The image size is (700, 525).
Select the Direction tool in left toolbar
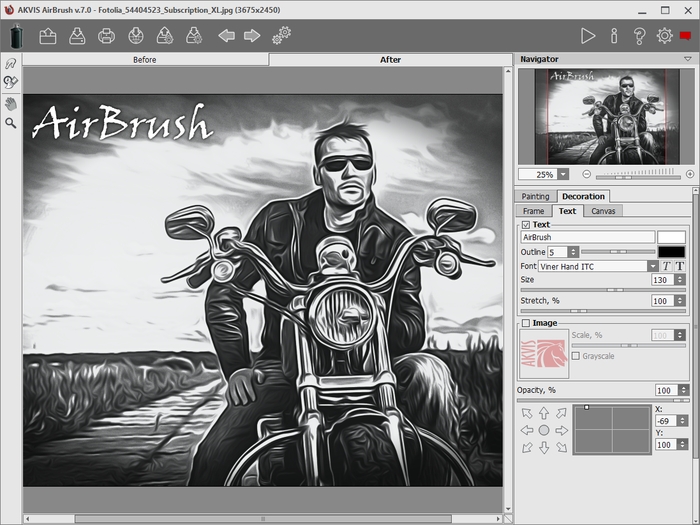11,64
